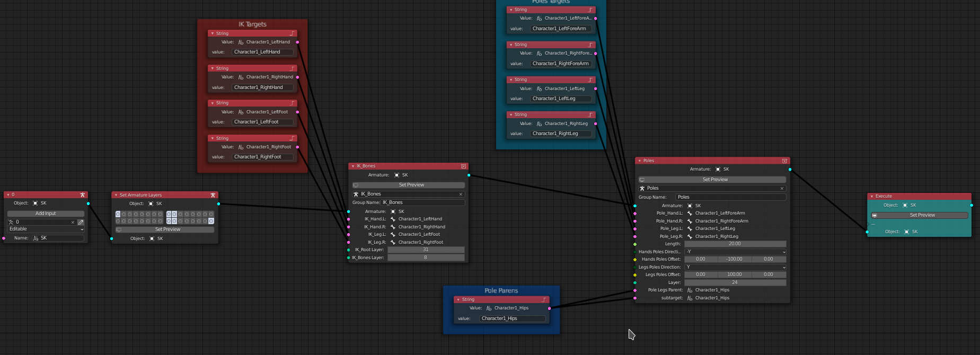The image size is (980, 355).
Task: Click Set Preview in IK_Bones node
Action: (409, 185)
